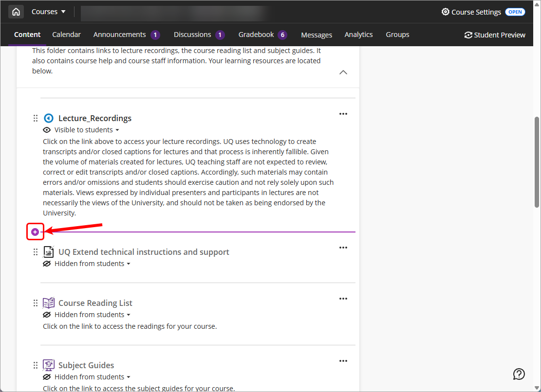
Task: Select the Content tab
Action: 27,35
